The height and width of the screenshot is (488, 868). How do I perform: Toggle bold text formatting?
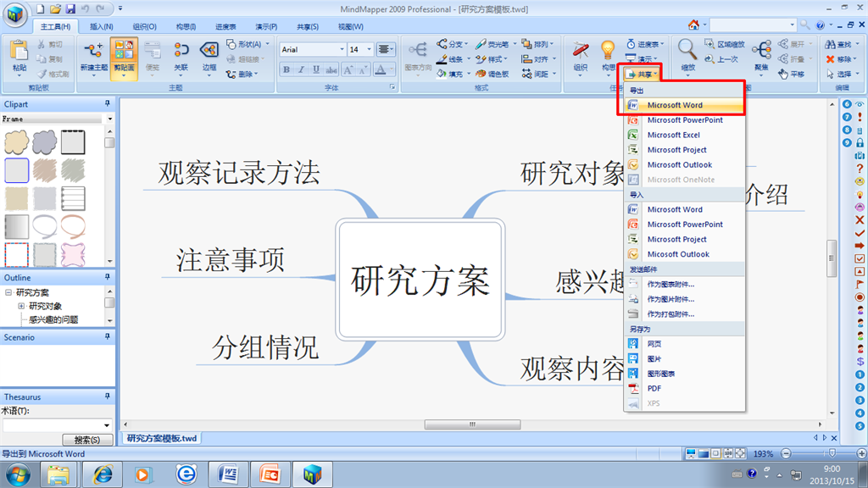pyautogui.click(x=287, y=70)
